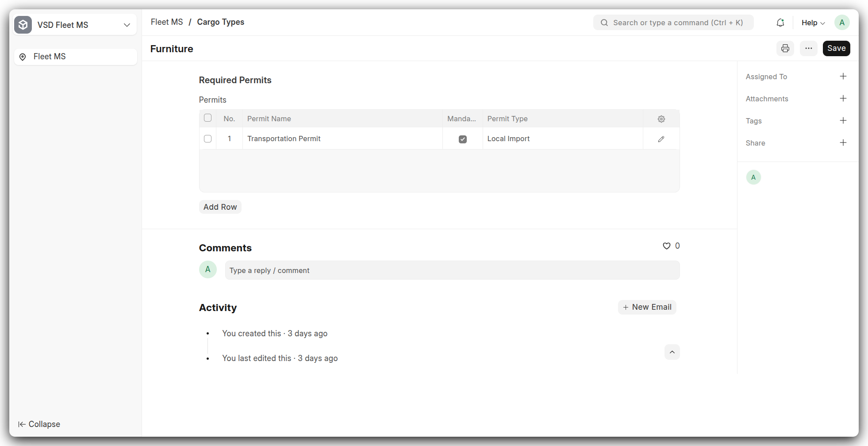868x446 pixels.
Task: Open Permits table column settings gear
Action: (661, 119)
